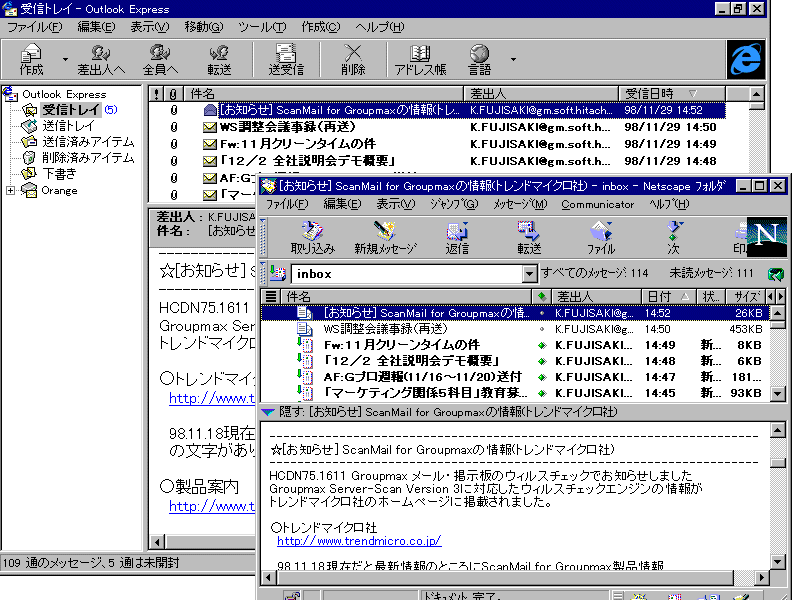Click scroll left arrow in Outlook preview pane
The height and width of the screenshot is (600, 800).
point(157,542)
